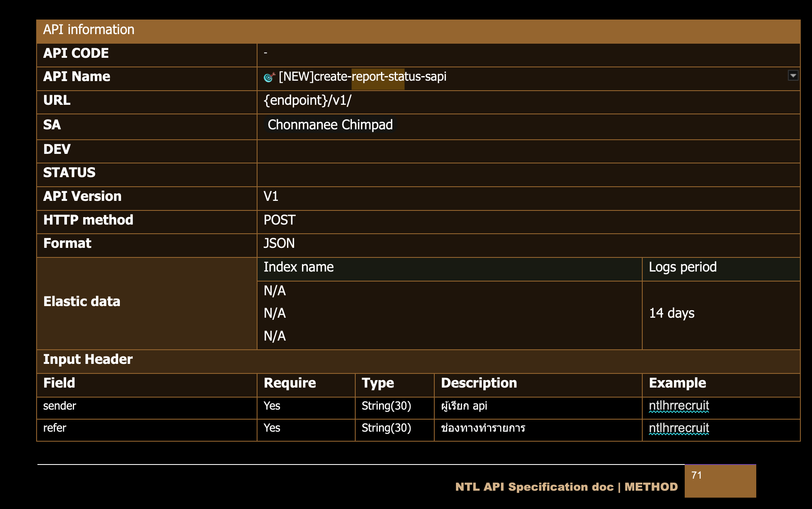Viewport: 812px width, 509px height.
Task: Click the first N/A index name entry
Action: coord(275,291)
